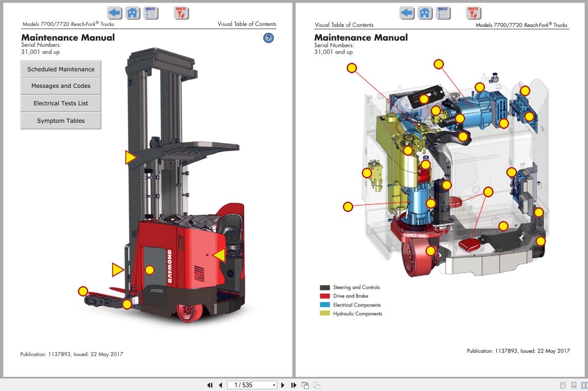The width and height of the screenshot is (588, 391).
Task: Click the grayed go to next view icon
Action: tap(316, 385)
